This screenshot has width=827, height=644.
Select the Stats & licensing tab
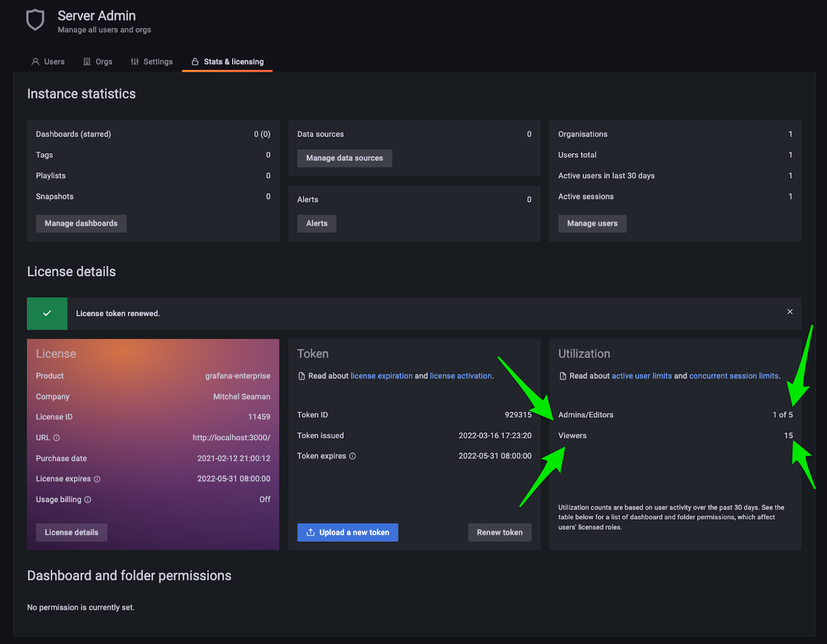coord(227,62)
